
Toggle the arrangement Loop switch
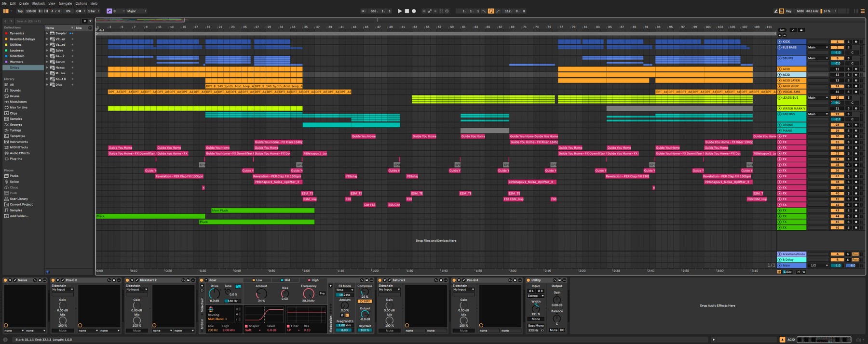coord(491,11)
